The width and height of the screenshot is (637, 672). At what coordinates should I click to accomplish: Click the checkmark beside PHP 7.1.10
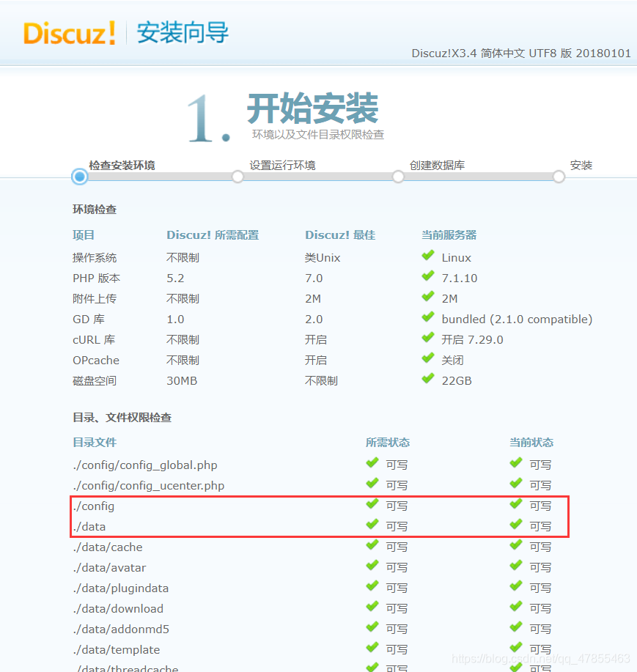click(428, 276)
